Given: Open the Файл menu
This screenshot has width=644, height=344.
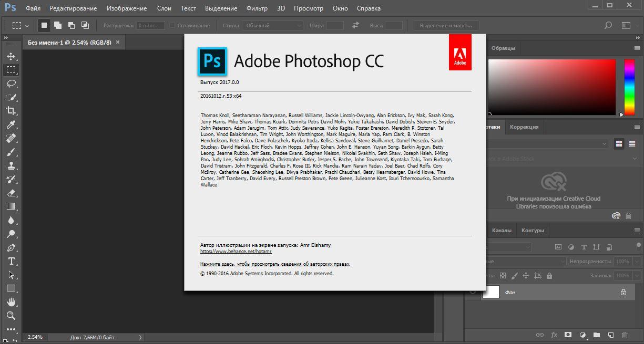Looking at the screenshot, I should (x=33, y=8).
